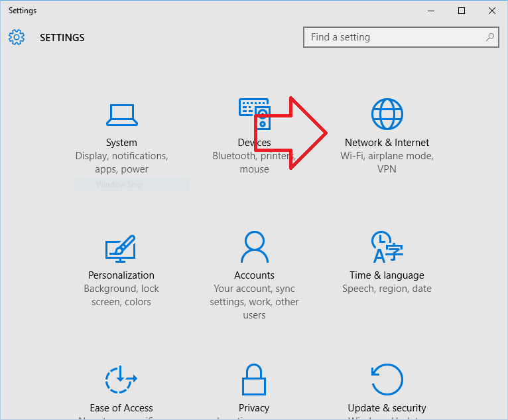Open Accounts person icon
Screen dimensions: 508x420
pos(255,247)
